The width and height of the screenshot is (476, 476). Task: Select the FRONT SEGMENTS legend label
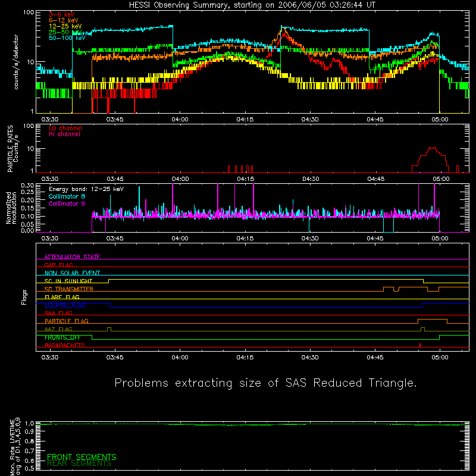click(82, 457)
